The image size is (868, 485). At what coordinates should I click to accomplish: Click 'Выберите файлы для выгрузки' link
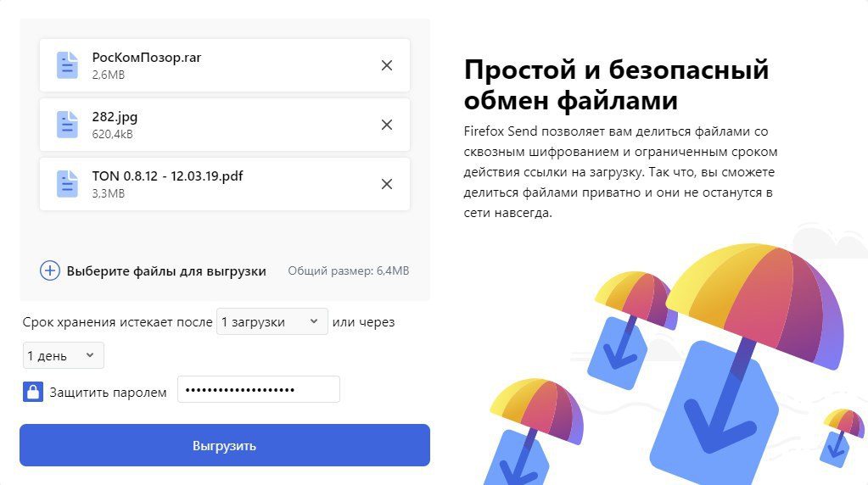(166, 271)
